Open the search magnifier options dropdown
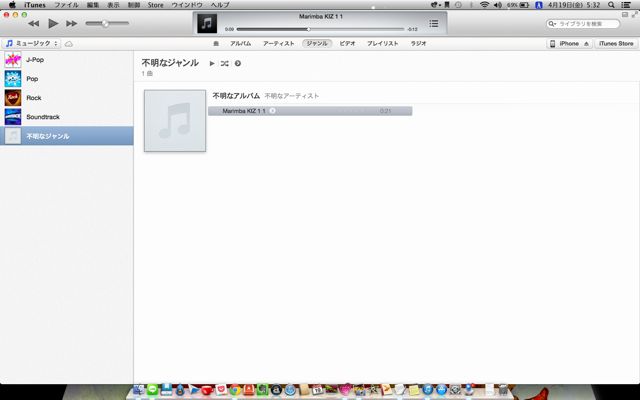Viewport: 640px width, 400px height. [553, 24]
